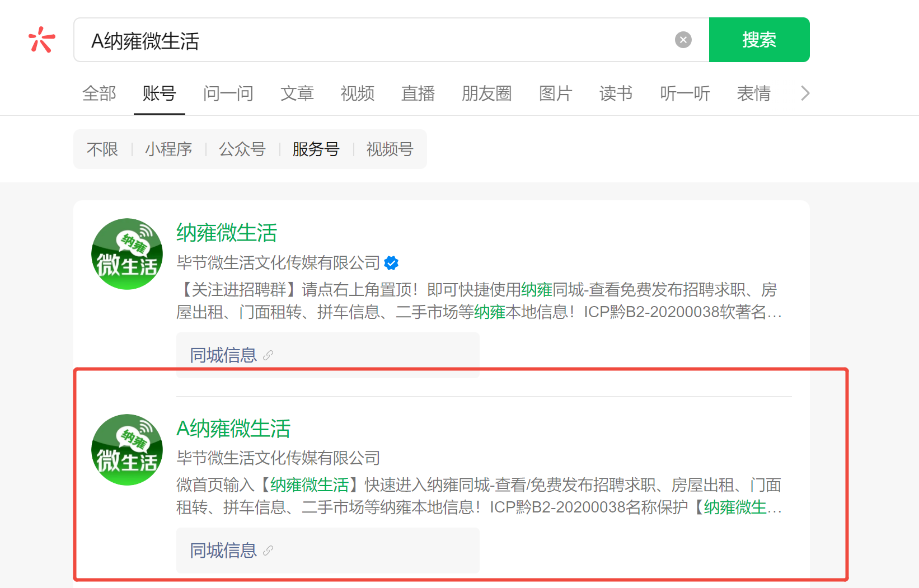Click link icon beside 同城信息 under A纳雍微生活
919x588 pixels.
[x=268, y=551]
